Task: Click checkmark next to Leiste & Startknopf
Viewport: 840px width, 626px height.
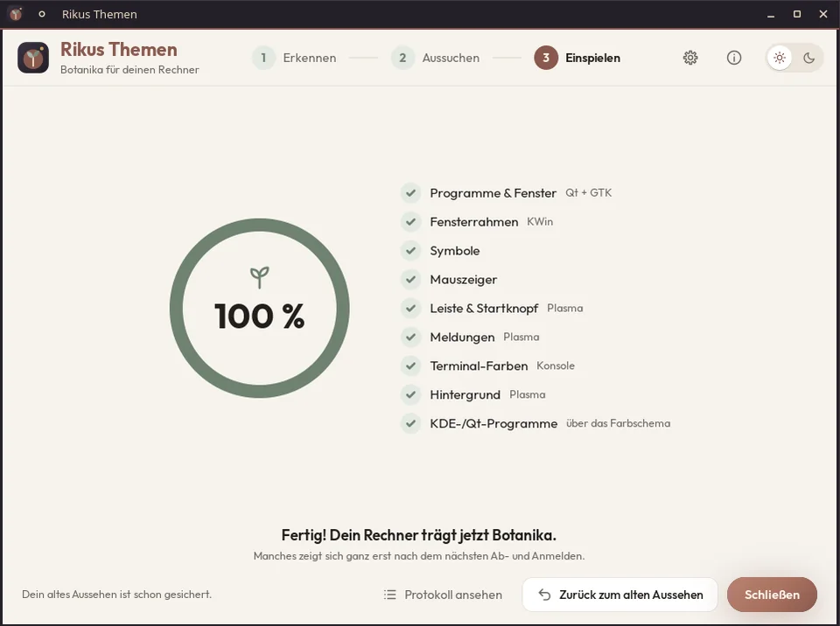Action: pos(411,309)
